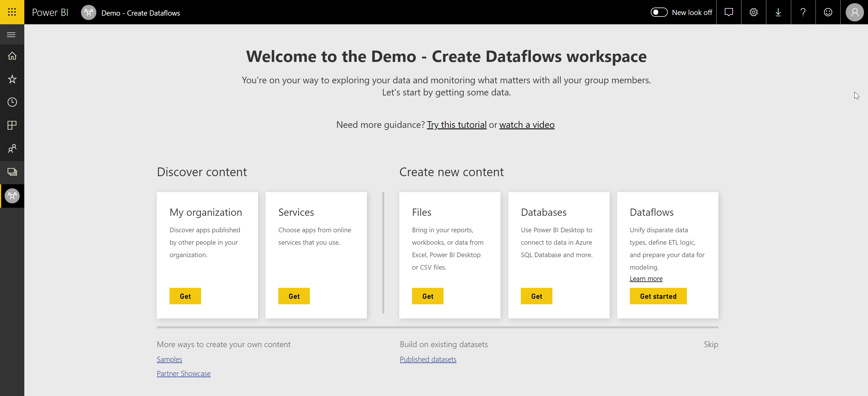Click Discover content heading
868x396 pixels.
pyautogui.click(x=202, y=172)
